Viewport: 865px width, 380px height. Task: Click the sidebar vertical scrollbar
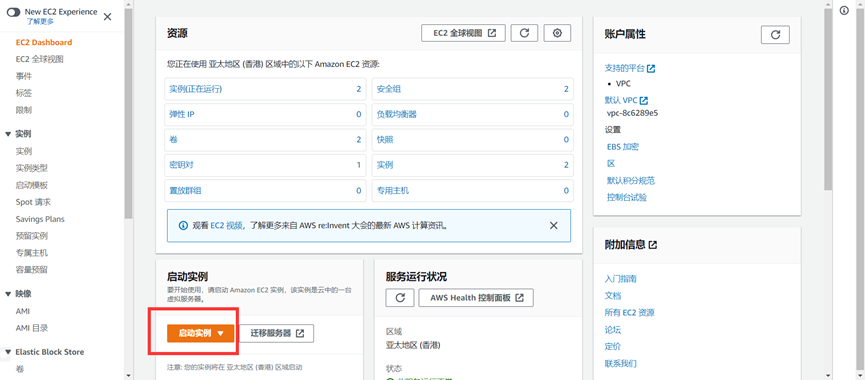[128, 113]
